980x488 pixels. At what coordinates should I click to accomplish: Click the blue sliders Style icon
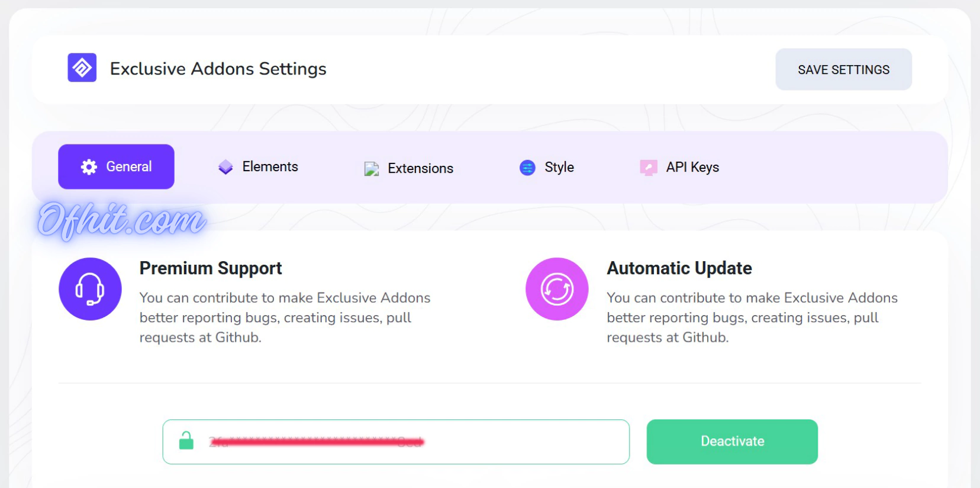click(x=527, y=168)
